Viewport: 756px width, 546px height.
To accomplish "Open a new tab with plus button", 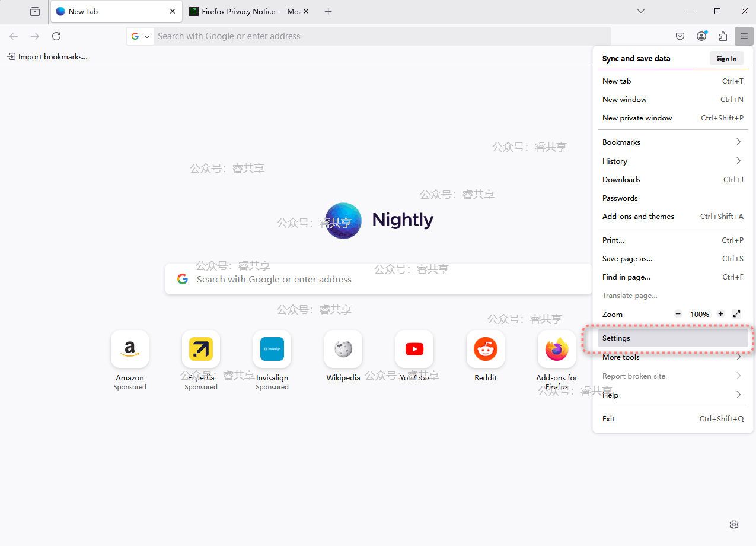I will click(328, 11).
